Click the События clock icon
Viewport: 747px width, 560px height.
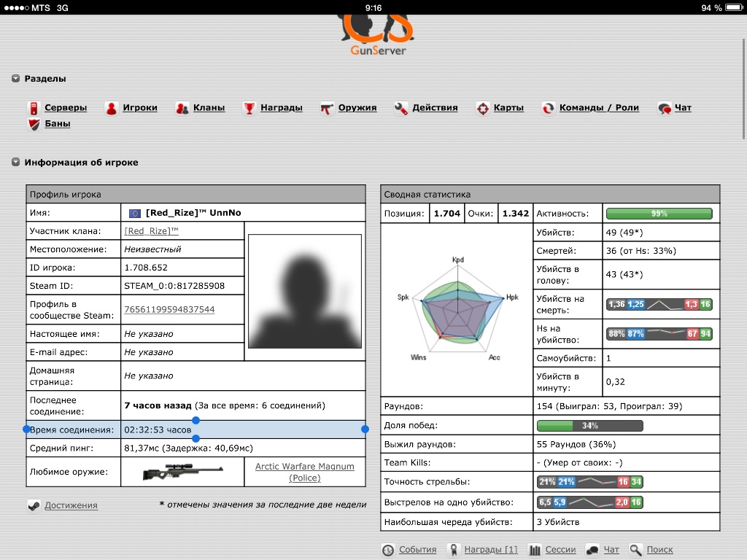(x=388, y=550)
